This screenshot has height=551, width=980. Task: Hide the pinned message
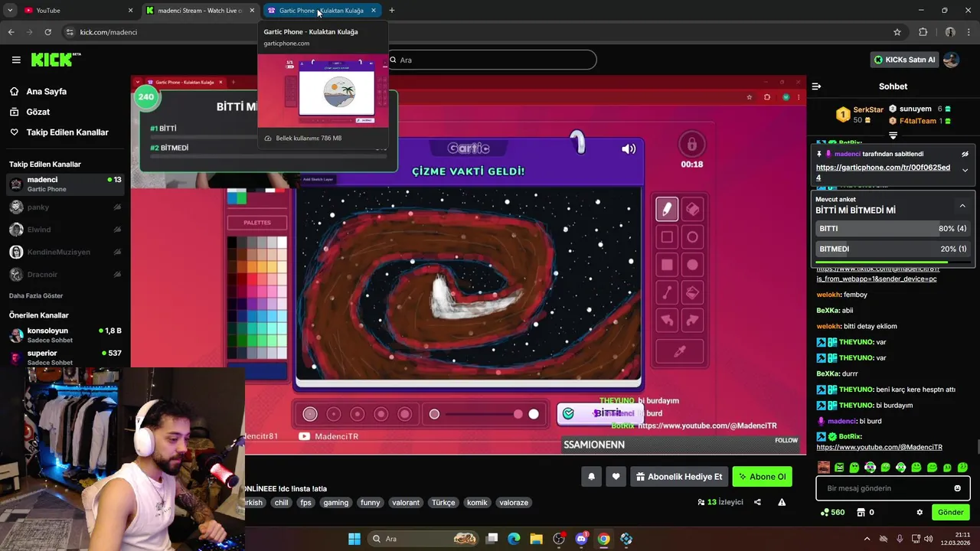point(965,154)
